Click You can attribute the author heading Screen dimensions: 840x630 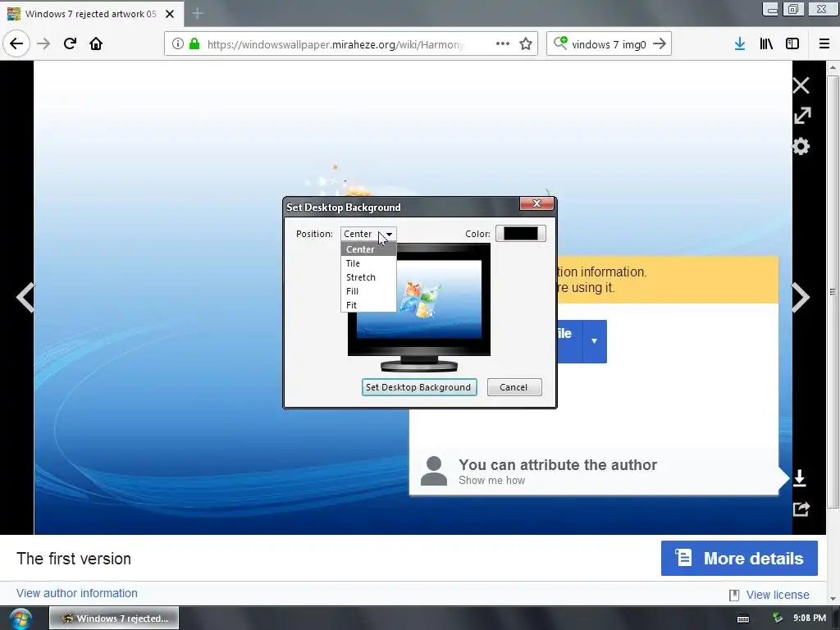click(558, 464)
